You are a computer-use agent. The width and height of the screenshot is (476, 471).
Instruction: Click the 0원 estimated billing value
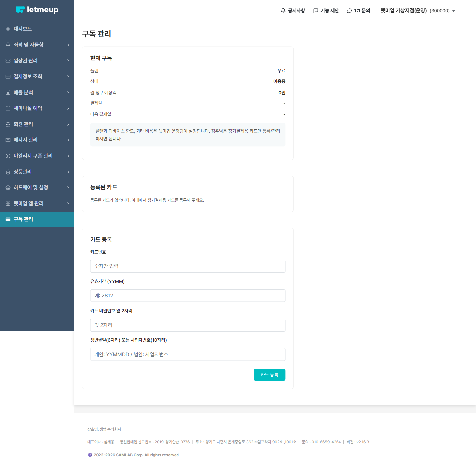[x=282, y=93]
